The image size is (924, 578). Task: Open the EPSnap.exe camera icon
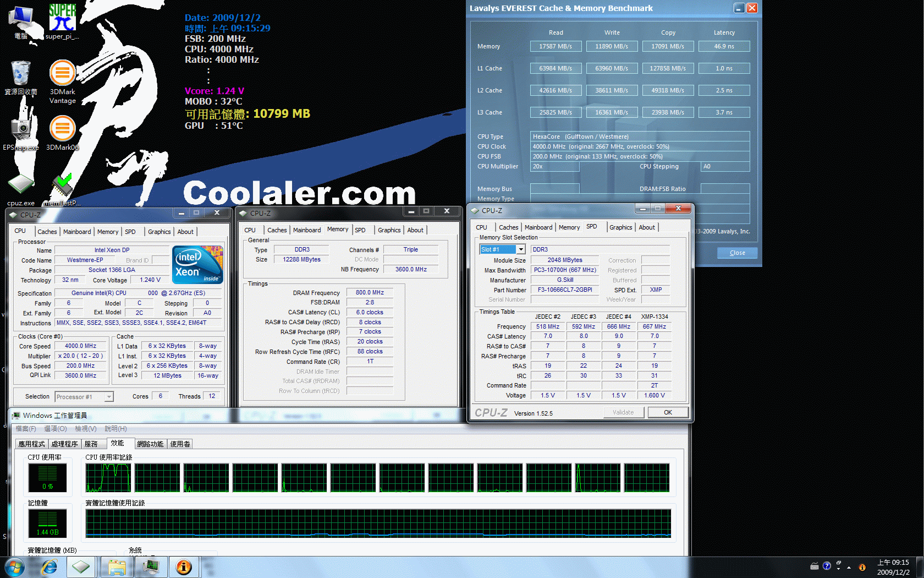coord(21,132)
